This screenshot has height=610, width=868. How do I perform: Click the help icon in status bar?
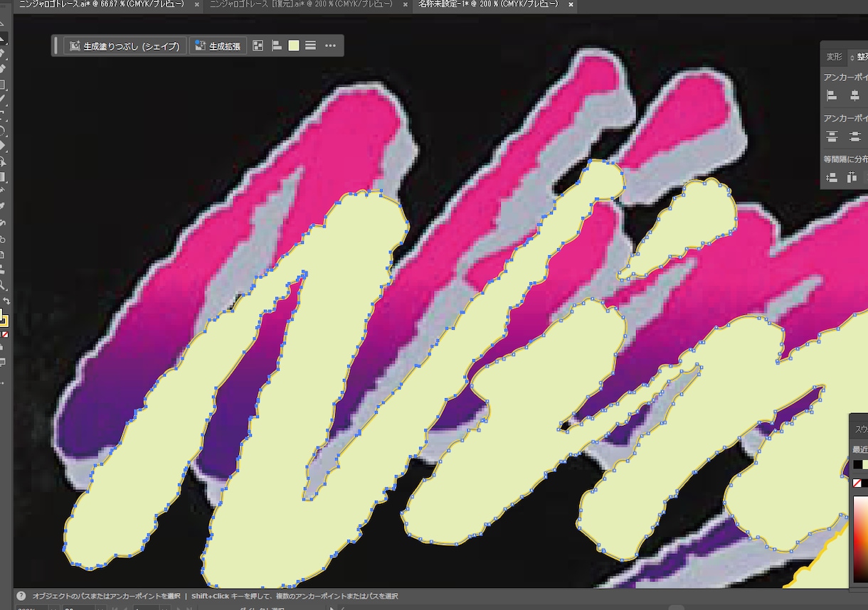point(21,596)
